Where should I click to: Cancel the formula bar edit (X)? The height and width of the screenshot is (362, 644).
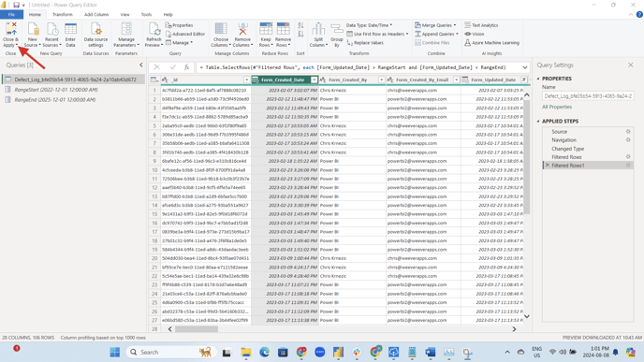coord(156,67)
